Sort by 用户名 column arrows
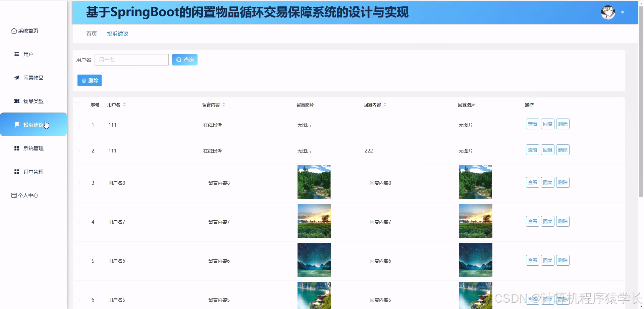The width and height of the screenshot is (644, 309). click(x=124, y=105)
